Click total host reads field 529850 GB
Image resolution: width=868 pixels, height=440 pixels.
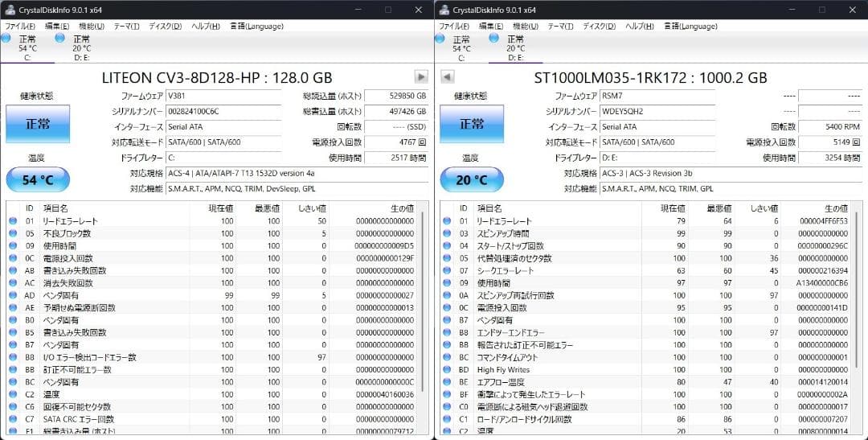pyautogui.click(x=396, y=96)
